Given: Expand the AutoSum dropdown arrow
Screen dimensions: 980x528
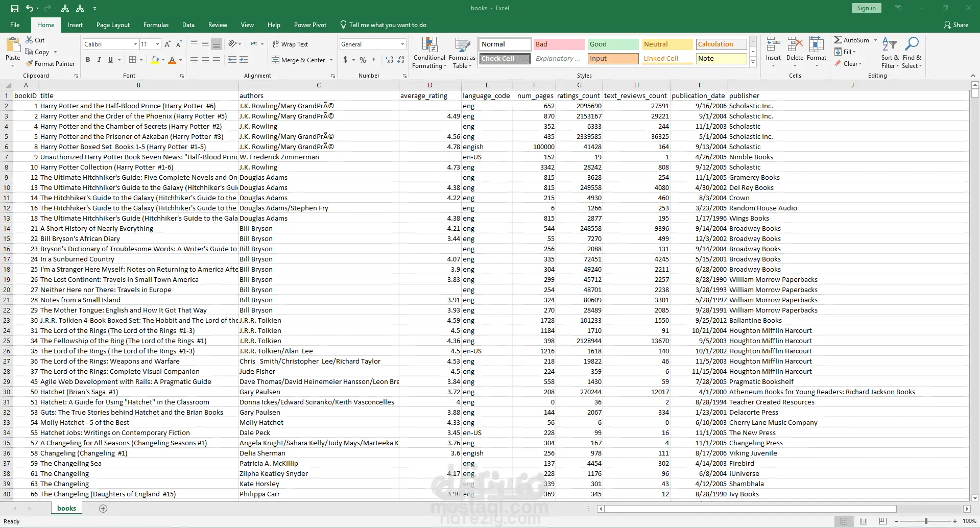Looking at the screenshot, I should point(875,40).
